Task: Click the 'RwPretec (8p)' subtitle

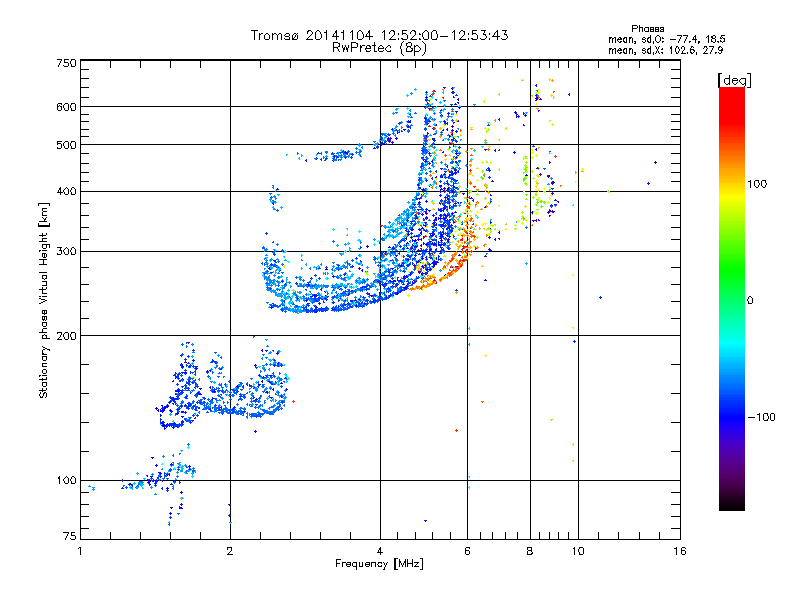Action: (x=379, y=48)
